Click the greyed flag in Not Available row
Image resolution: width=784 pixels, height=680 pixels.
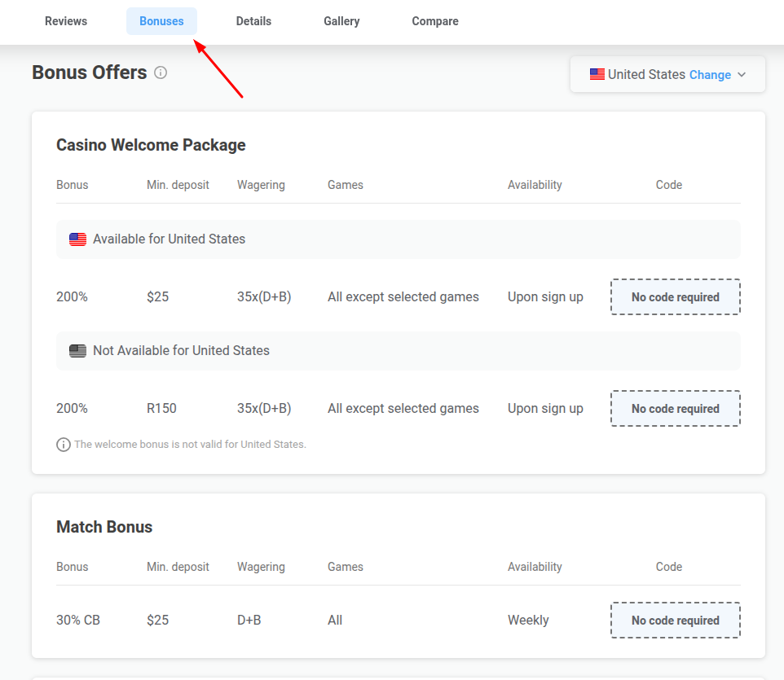[x=77, y=351]
